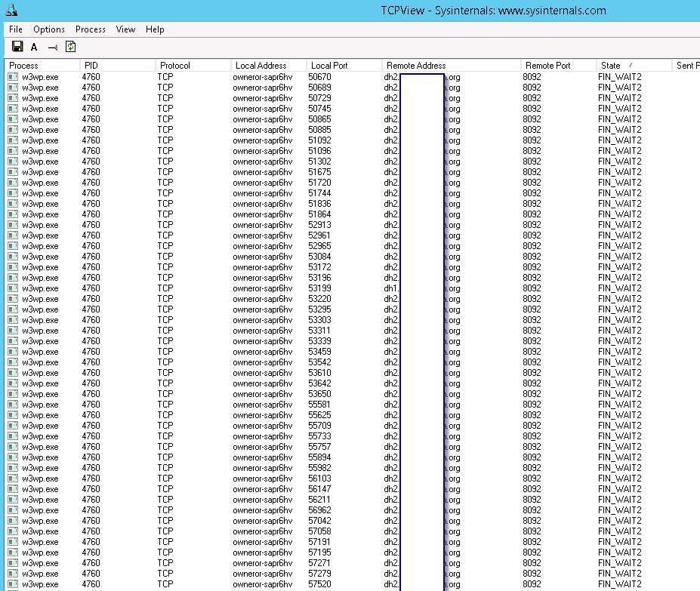Select local port cell 51675
This screenshot has height=591, width=700.
(319, 172)
